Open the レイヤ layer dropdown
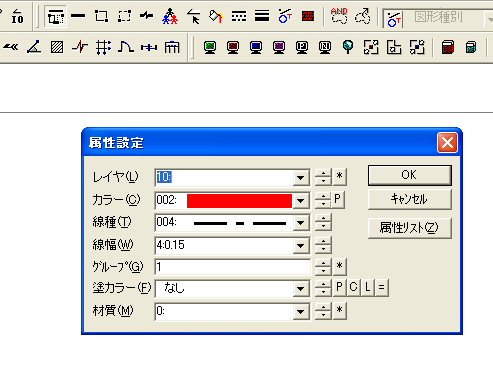Screen dimensions: 493x375 point(300,177)
